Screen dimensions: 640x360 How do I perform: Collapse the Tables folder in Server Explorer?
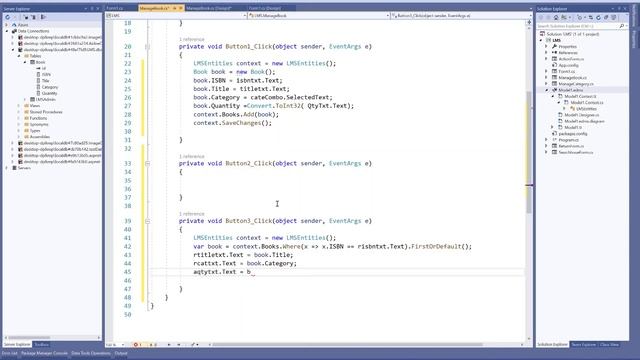pos(19,56)
